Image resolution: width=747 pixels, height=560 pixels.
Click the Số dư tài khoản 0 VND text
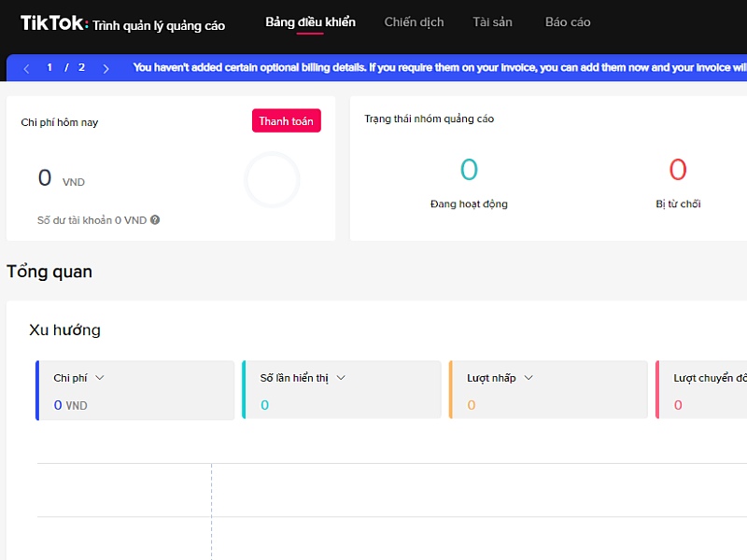pos(92,220)
